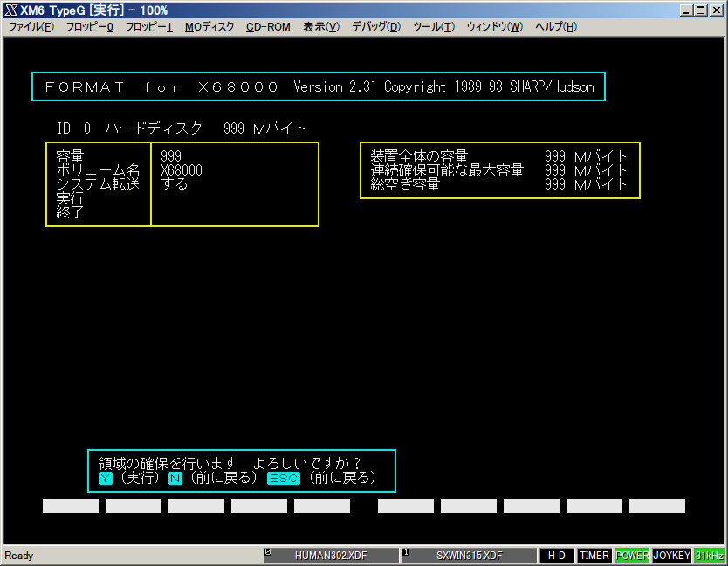Click the system transfer value する
The width and height of the screenshot is (728, 566).
coord(175,184)
